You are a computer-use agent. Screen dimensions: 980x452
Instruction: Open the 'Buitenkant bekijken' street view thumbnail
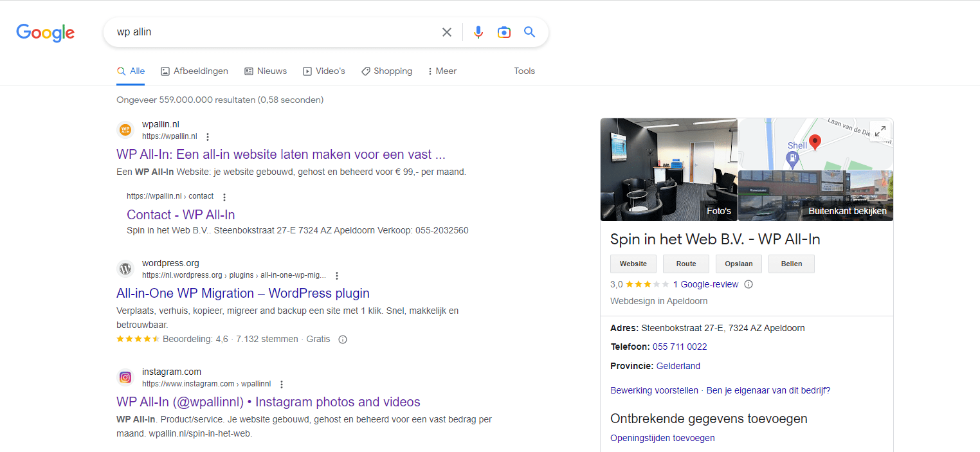(x=815, y=196)
